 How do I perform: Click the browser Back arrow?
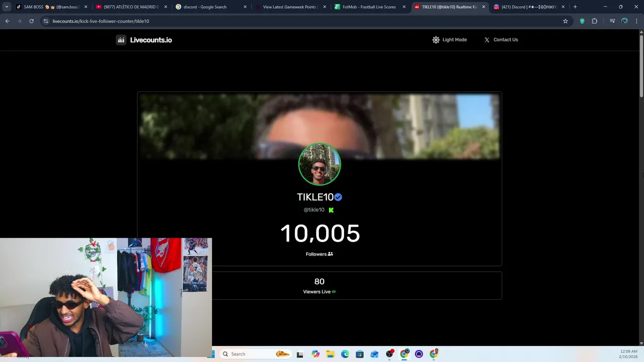(x=7, y=21)
